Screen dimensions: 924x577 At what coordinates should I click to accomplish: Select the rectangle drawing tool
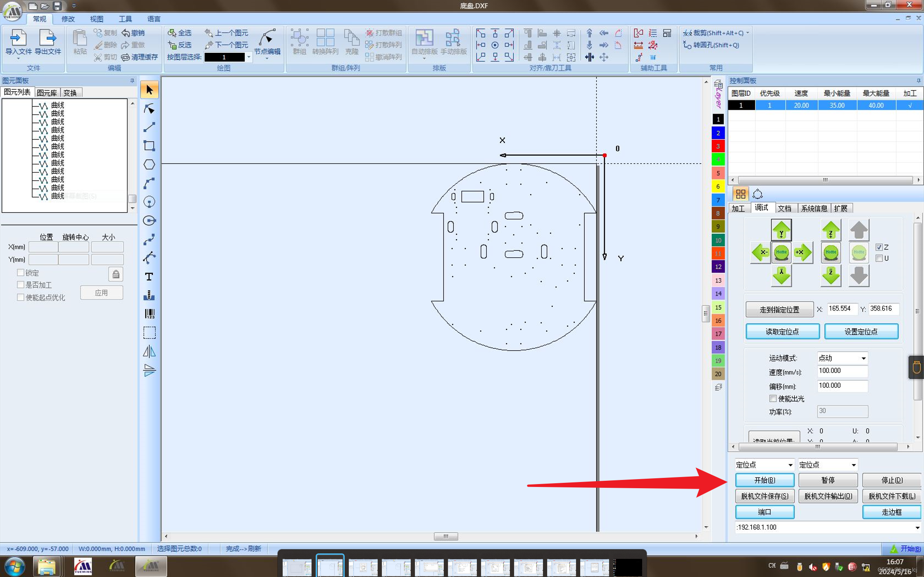(x=150, y=146)
